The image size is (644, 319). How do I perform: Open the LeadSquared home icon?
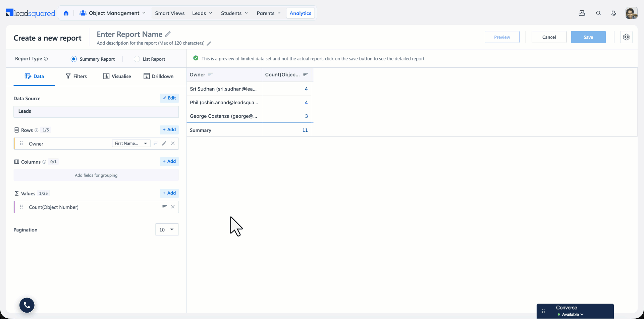pos(66,13)
